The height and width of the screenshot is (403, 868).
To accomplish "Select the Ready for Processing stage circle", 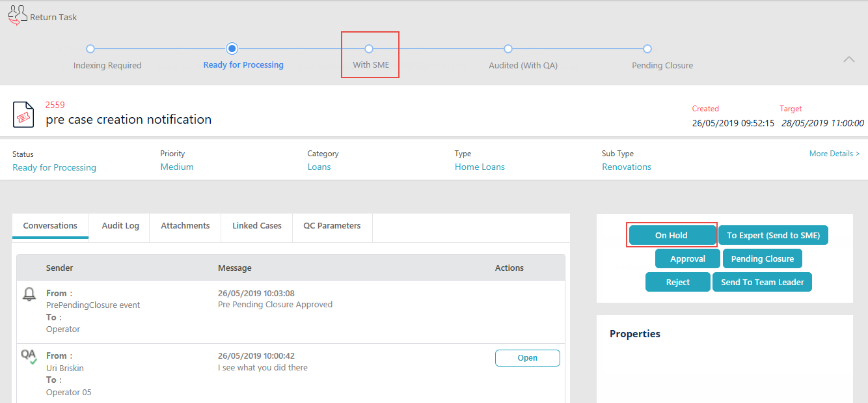I will (232, 49).
